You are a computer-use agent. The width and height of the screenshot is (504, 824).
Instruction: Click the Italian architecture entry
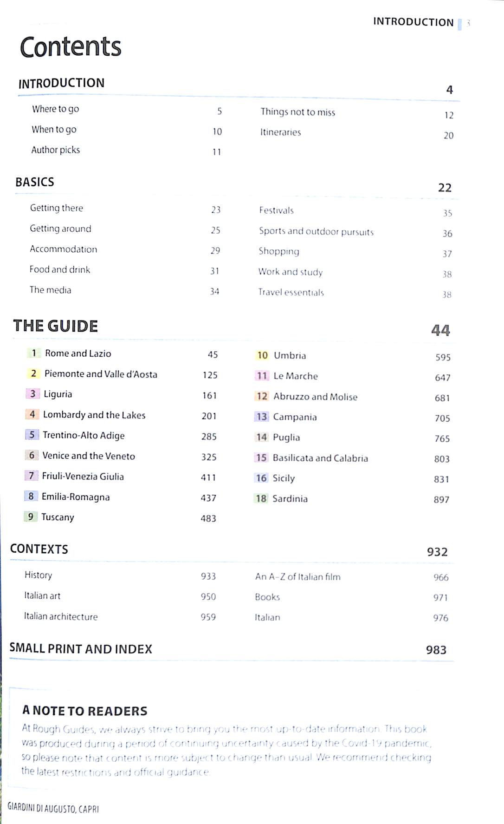pyautogui.click(x=61, y=616)
